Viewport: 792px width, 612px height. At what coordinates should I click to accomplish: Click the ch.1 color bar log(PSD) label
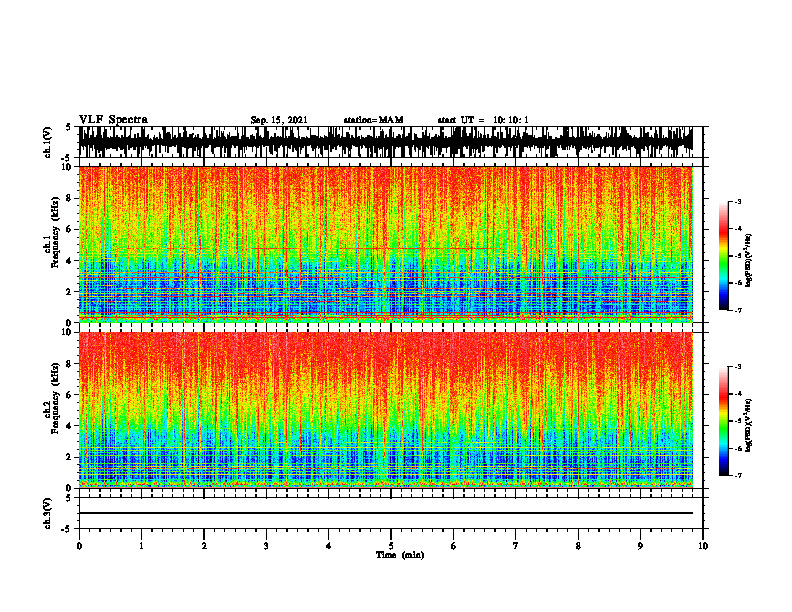748,261
